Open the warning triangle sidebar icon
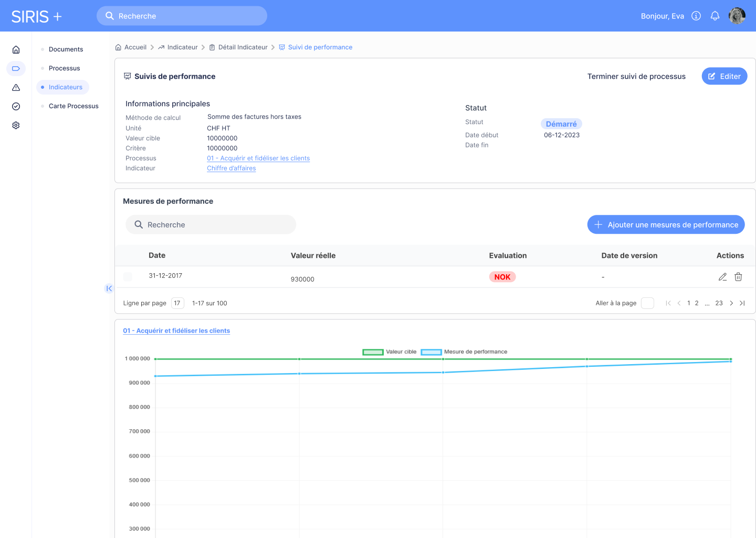This screenshot has width=756, height=538. click(x=16, y=87)
